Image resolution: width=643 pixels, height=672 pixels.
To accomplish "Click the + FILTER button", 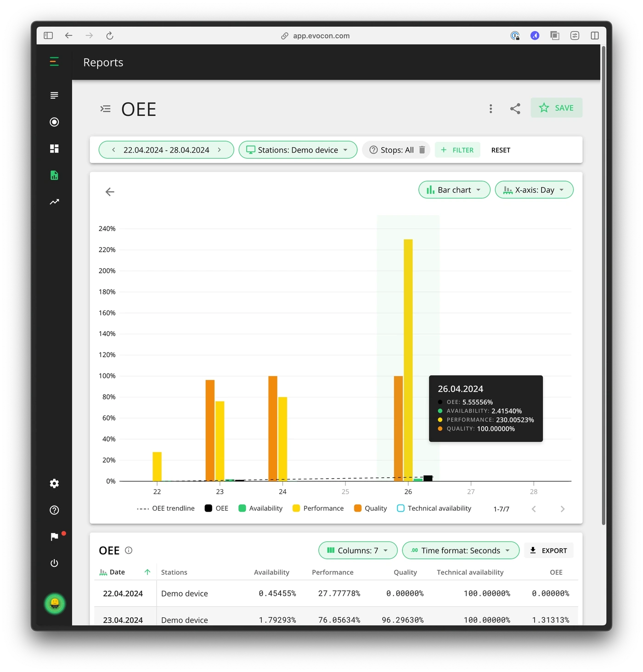I will click(x=457, y=150).
